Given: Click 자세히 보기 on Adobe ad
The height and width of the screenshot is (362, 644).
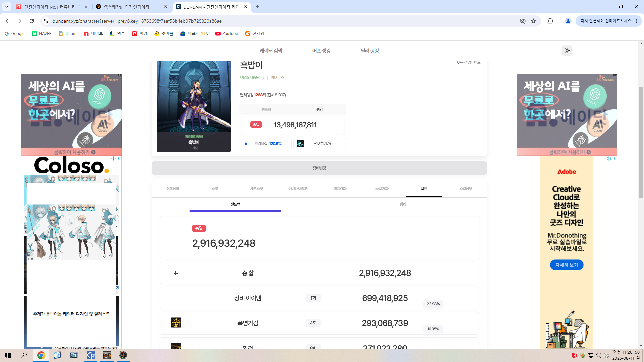Looking at the screenshot, I should coord(567,265).
